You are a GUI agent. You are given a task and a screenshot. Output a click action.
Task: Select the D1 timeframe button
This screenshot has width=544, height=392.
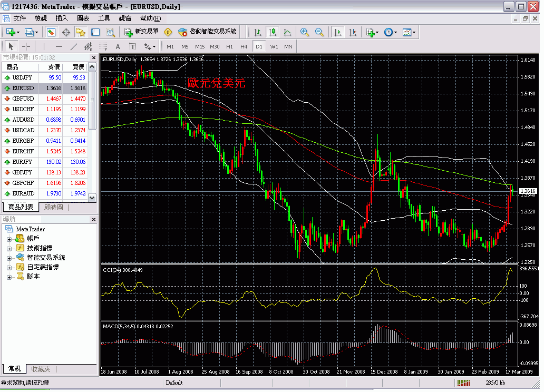point(259,46)
